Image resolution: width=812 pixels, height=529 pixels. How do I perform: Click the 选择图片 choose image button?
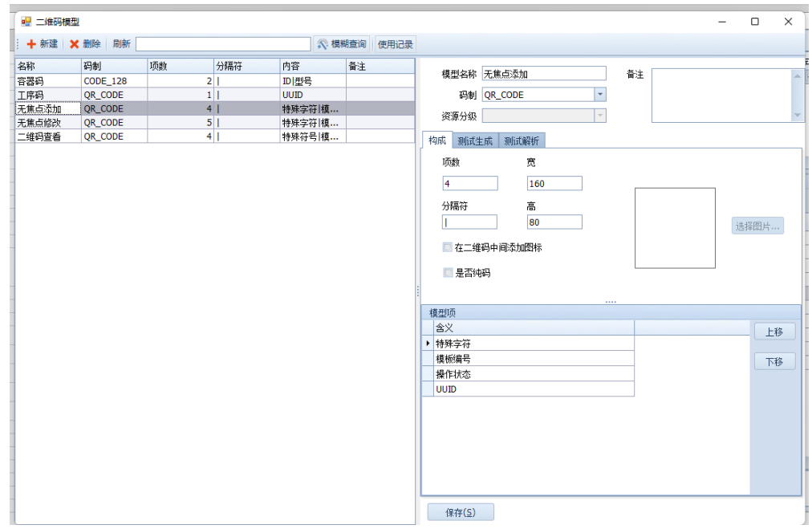[757, 226]
